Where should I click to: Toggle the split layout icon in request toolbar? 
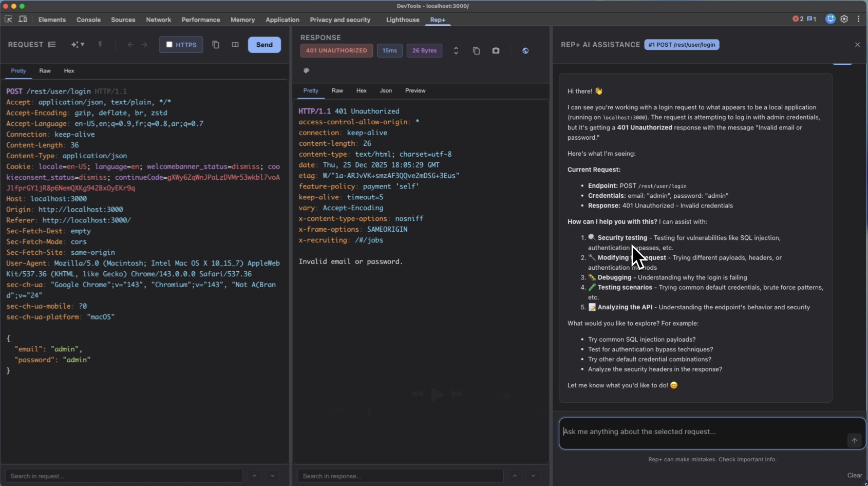(x=235, y=45)
